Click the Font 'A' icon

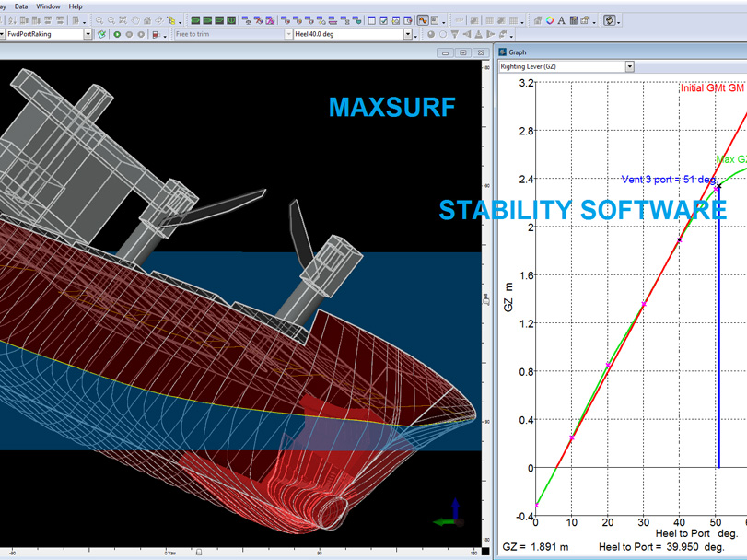pos(560,19)
